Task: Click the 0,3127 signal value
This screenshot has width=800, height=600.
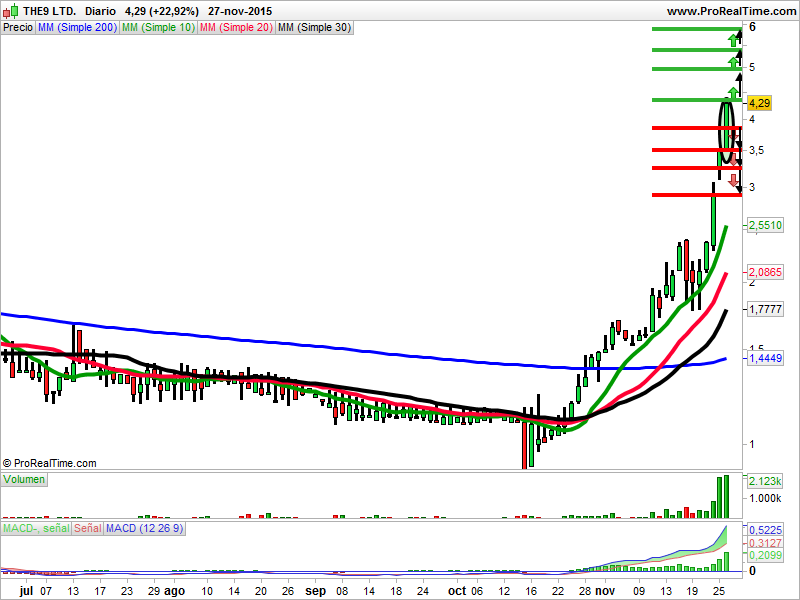Action: [x=765, y=543]
